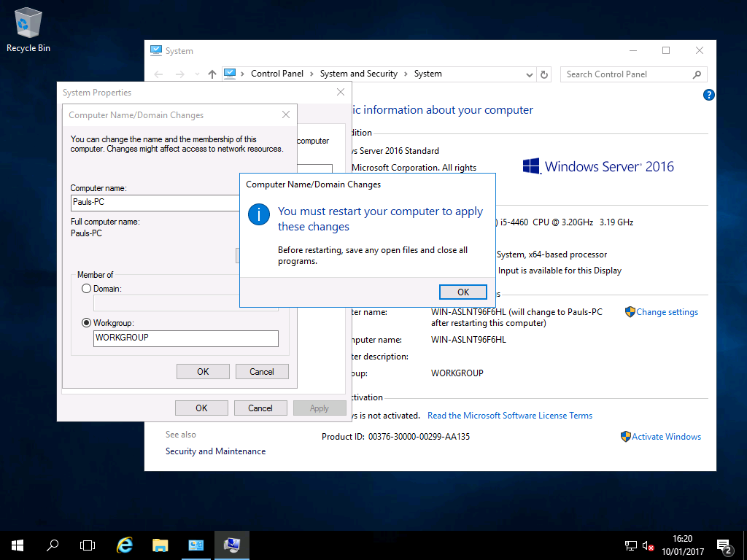Select full computer name WIN-ASLNT96F6HL
Viewport: 747px width, 560px height.
click(468, 340)
